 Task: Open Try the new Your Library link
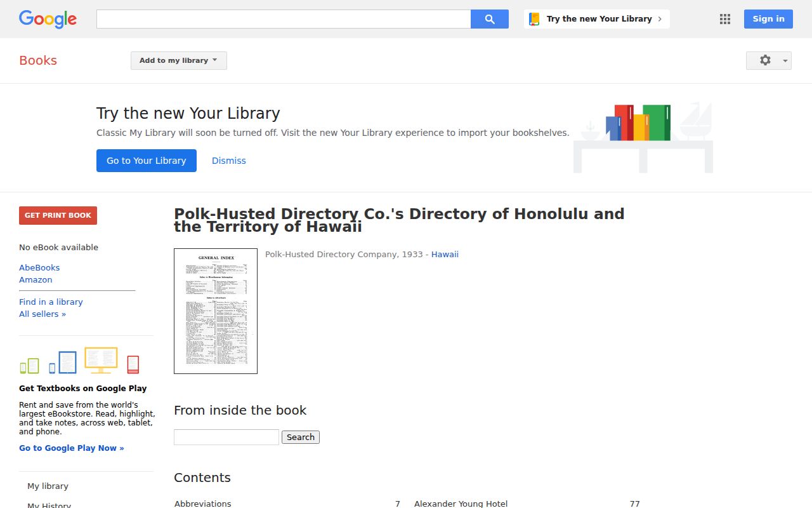(597, 19)
